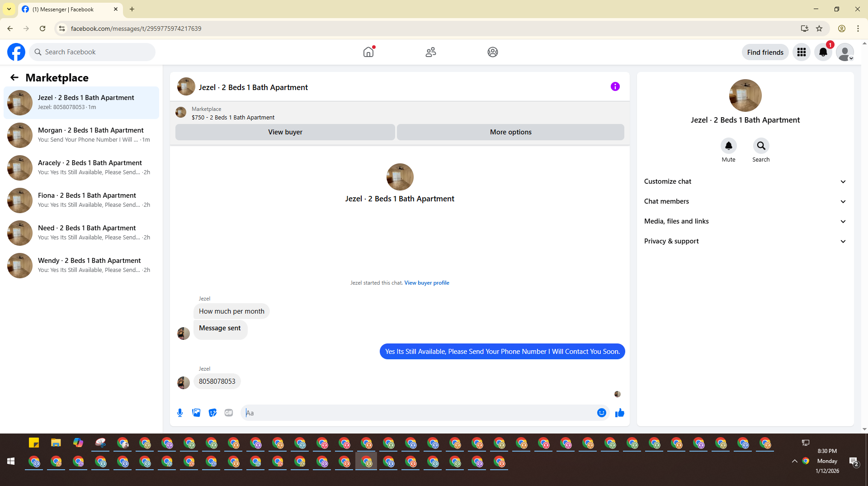Select the Jezel conversation in the list

pyautogui.click(x=81, y=103)
